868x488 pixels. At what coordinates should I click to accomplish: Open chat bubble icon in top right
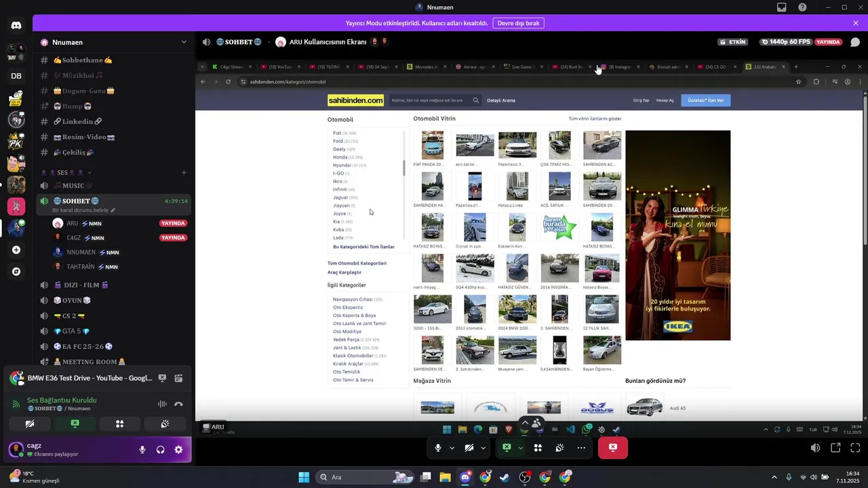pyautogui.click(x=854, y=42)
